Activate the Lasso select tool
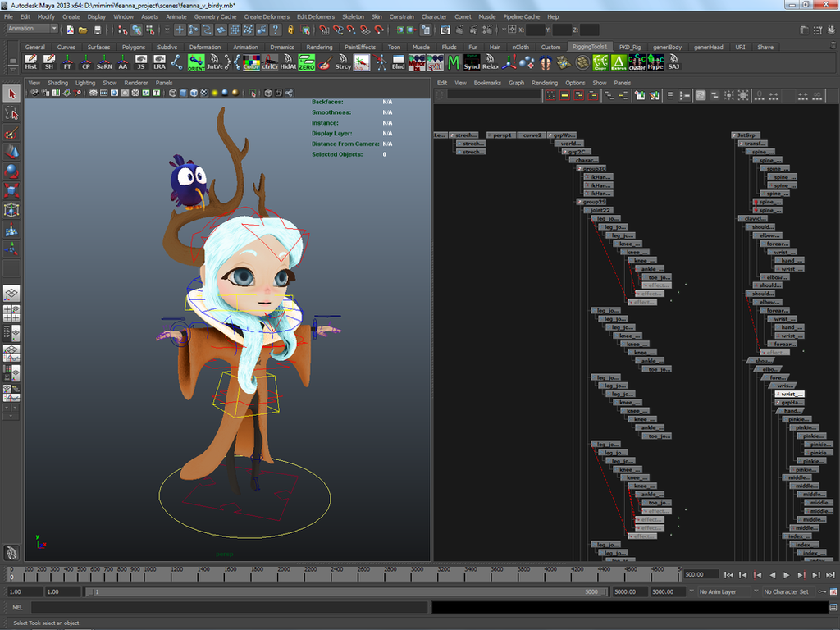This screenshot has height=630, width=840. click(x=11, y=113)
